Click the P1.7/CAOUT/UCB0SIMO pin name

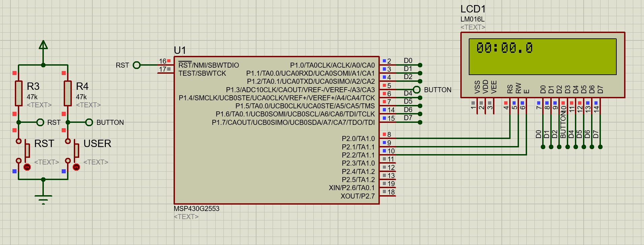(293, 123)
